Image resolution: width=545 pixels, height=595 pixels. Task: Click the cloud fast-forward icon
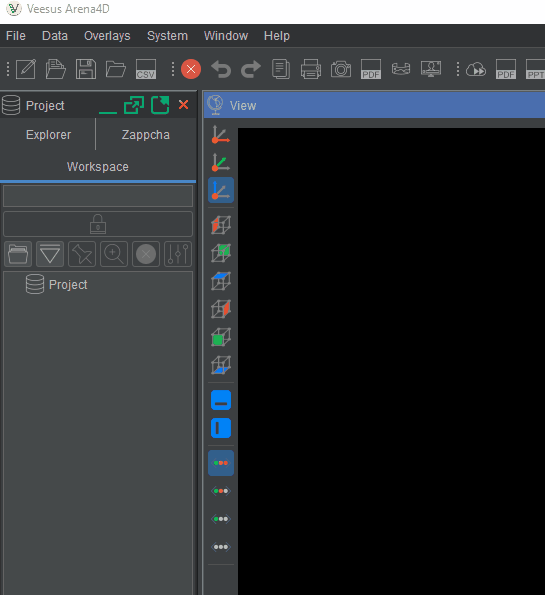[476, 69]
